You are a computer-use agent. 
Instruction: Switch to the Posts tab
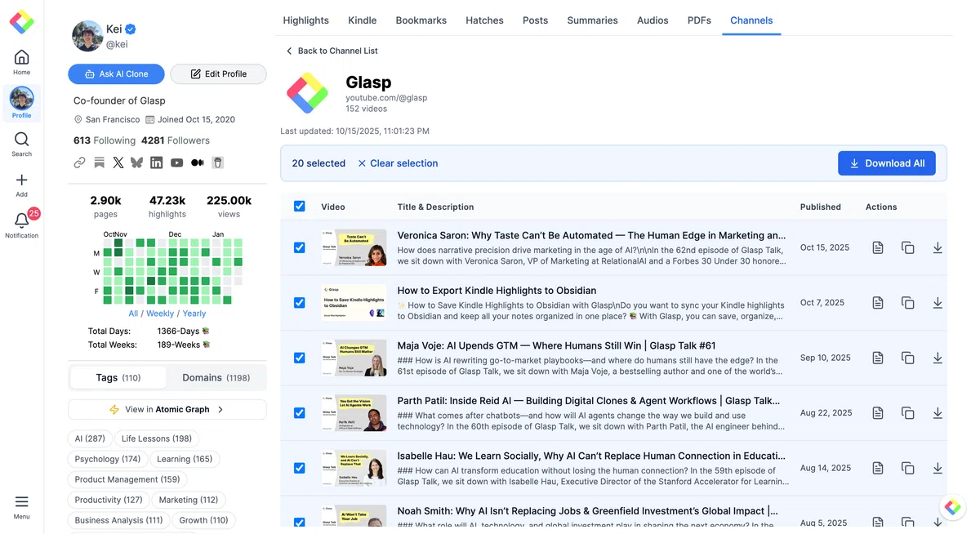536,20
